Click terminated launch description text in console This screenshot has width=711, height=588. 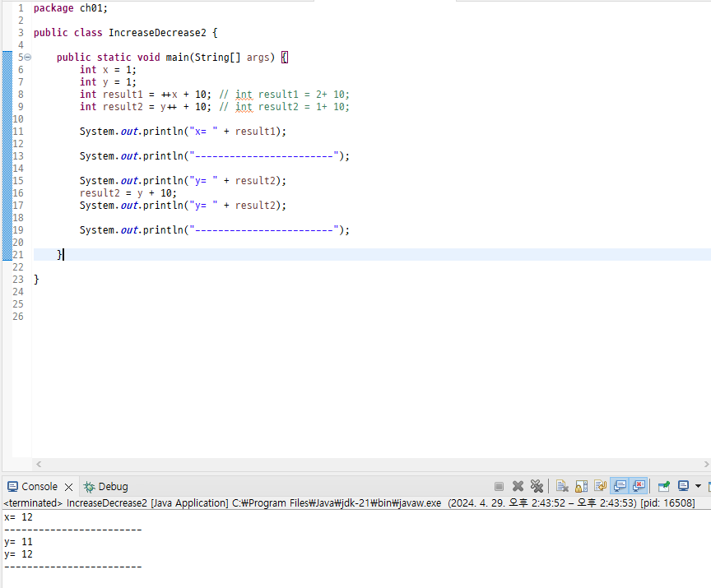[x=349, y=502]
